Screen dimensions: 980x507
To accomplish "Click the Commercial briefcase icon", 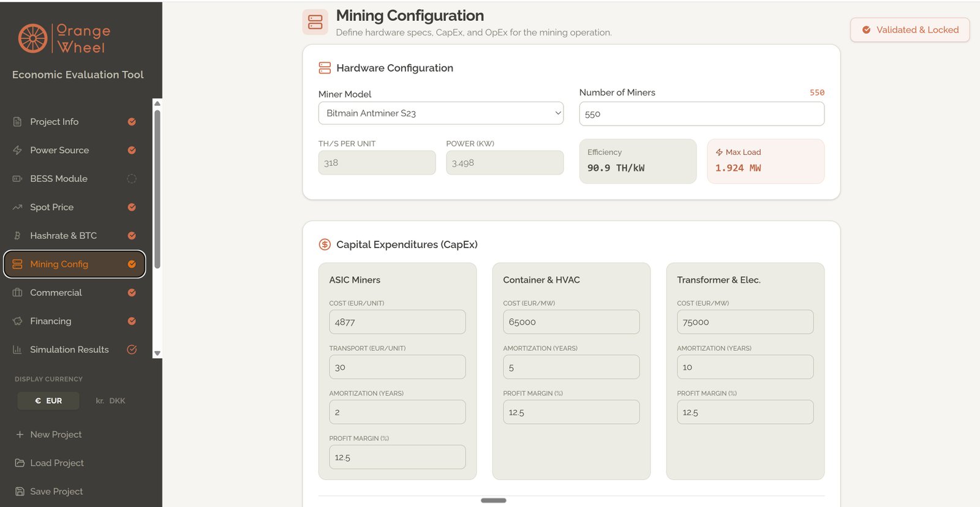I will (x=17, y=293).
